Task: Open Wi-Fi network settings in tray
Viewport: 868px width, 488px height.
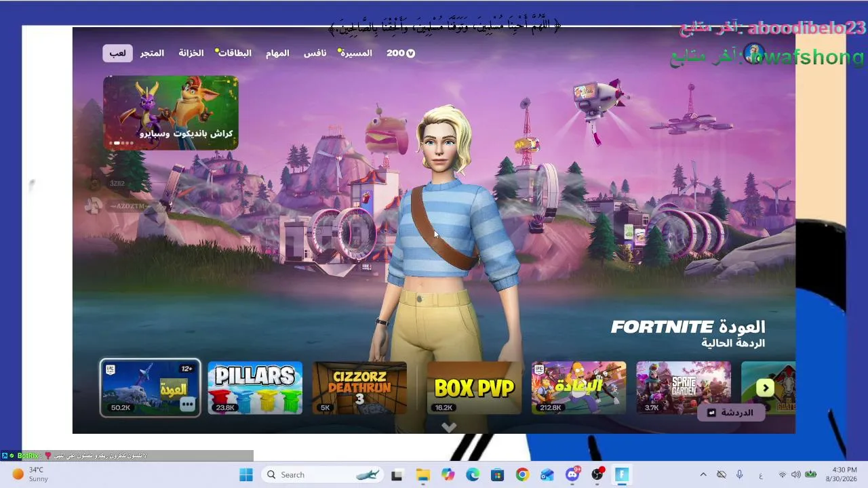Action: (782, 474)
